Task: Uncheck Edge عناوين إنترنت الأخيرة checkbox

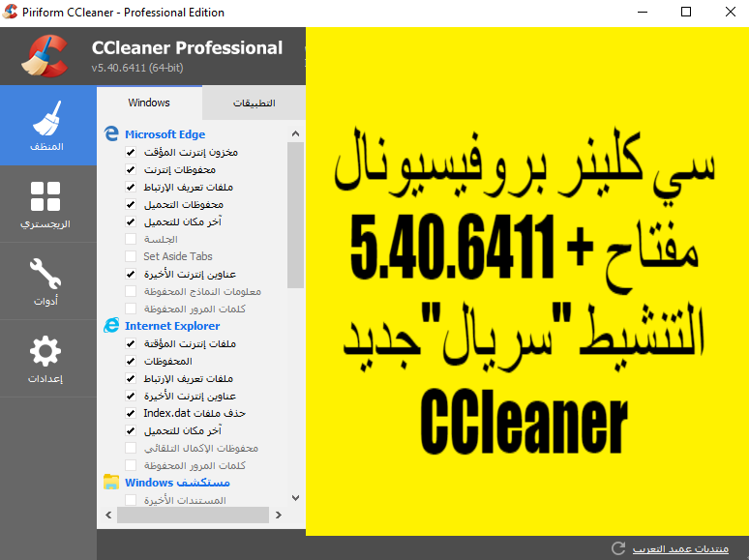Action: [131, 274]
